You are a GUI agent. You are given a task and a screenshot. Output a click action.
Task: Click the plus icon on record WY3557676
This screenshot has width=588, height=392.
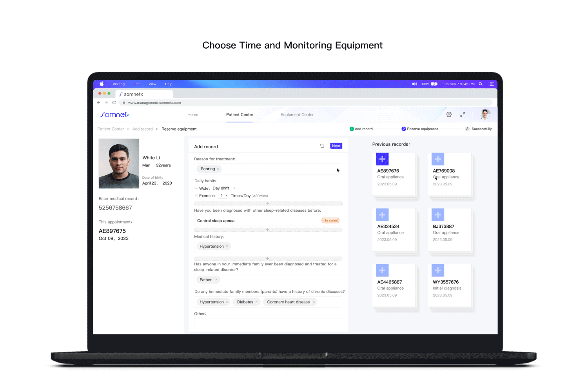pyautogui.click(x=438, y=270)
